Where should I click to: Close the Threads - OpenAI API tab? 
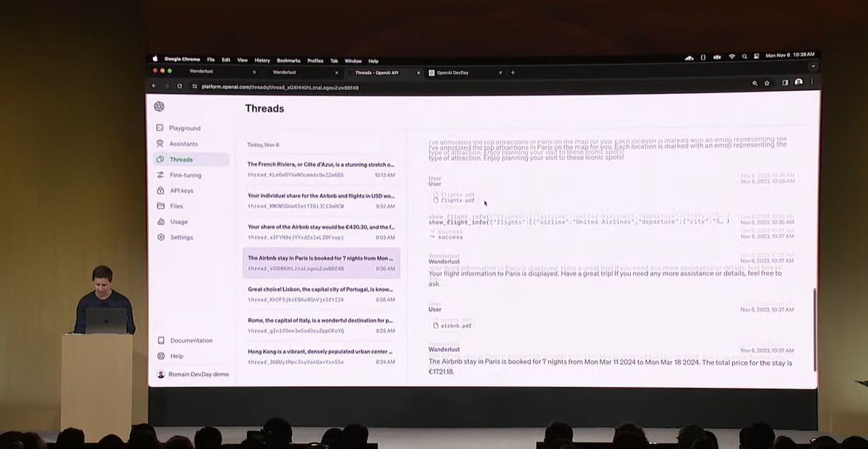click(418, 72)
